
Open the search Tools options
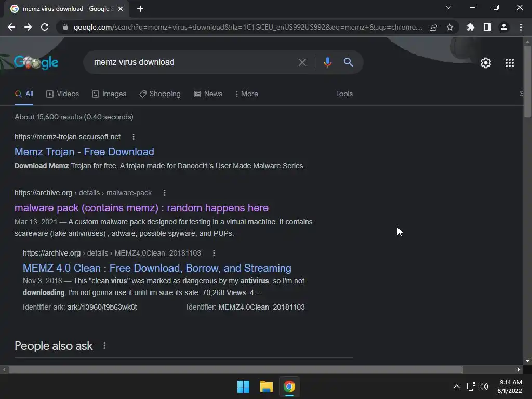[344, 94]
